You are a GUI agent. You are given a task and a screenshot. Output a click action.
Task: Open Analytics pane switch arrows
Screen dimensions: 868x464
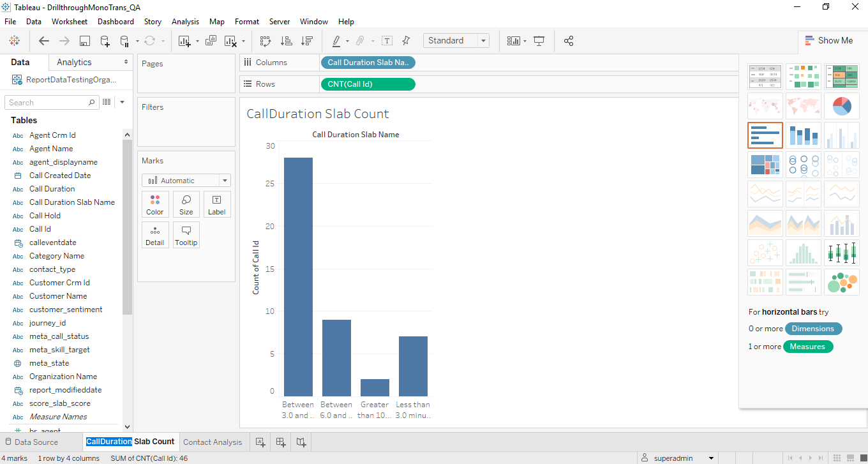coord(126,62)
